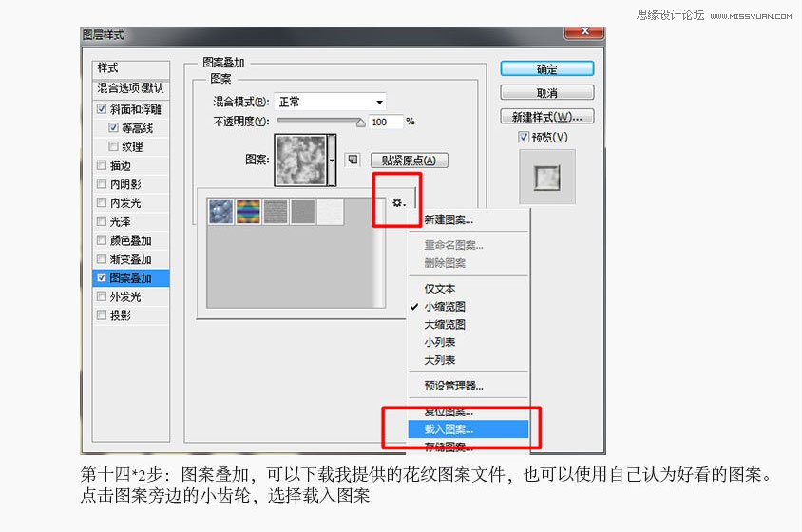
Task: Click the 不透明度 slider handle
Action: (x=360, y=123)
